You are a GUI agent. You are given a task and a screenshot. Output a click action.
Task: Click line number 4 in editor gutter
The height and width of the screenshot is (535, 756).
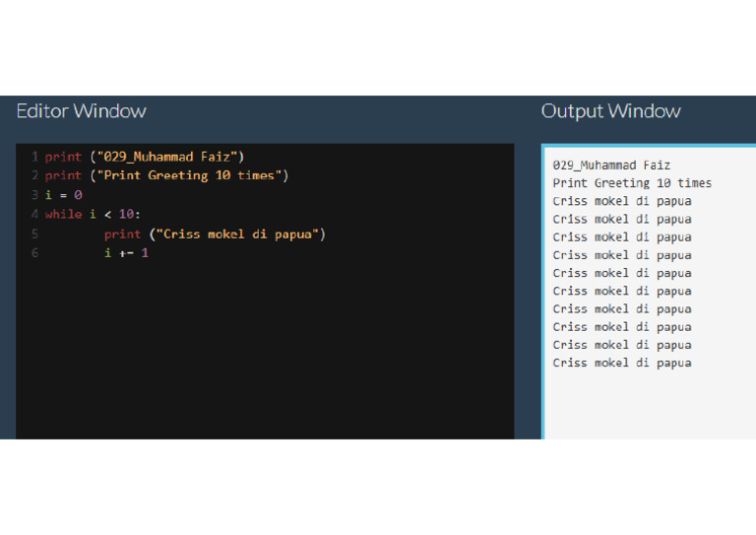pyautogui.click(x=34, y=214)
